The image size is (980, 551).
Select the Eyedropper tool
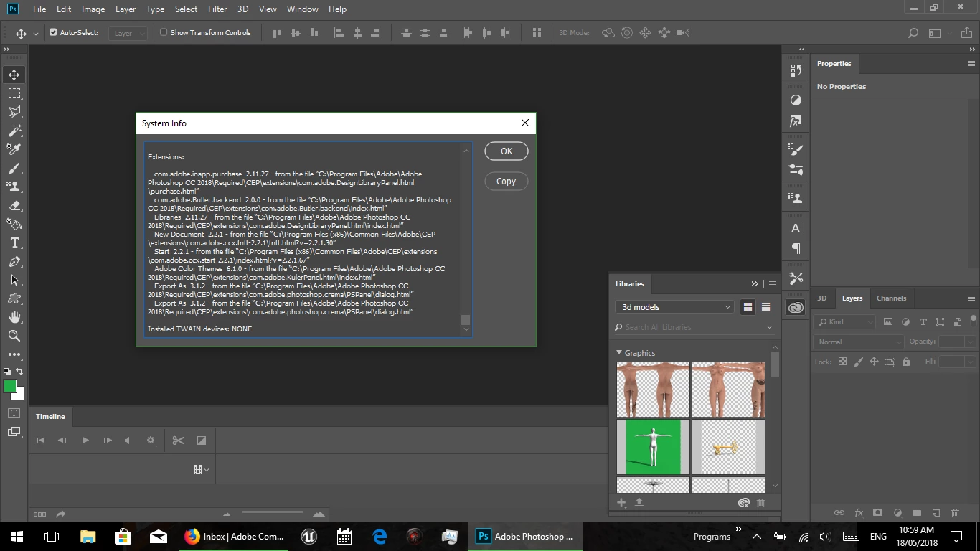point(14,149)
